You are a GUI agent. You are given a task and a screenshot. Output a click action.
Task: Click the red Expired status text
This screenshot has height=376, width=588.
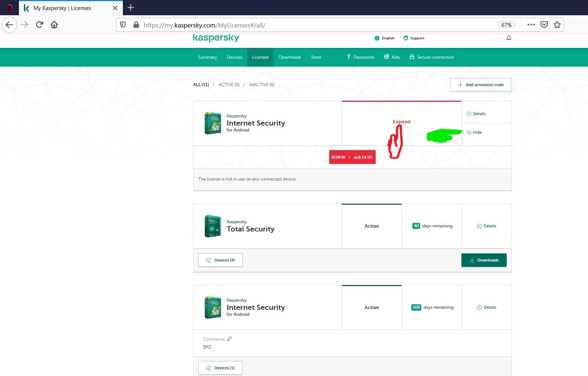coord(402,121)
